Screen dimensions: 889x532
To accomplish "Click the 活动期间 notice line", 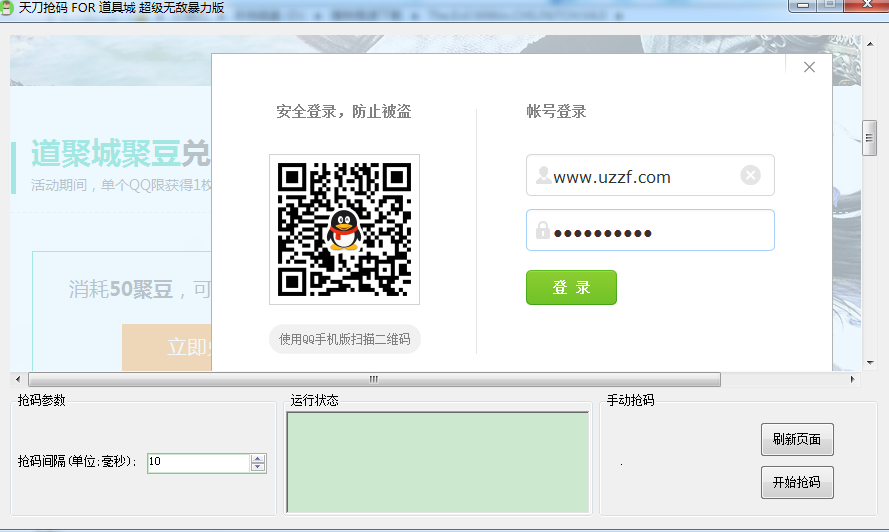I will point(121,185).
